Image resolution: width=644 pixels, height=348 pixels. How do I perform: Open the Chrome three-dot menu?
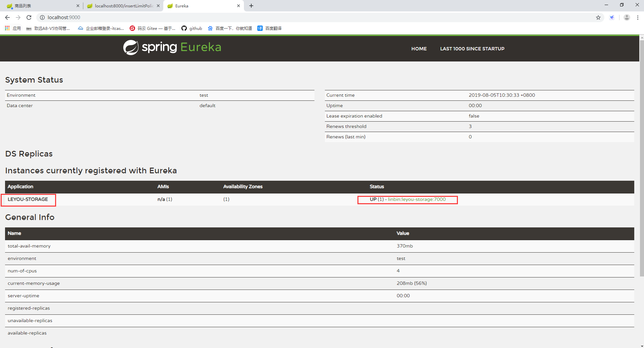pos(638,17)
